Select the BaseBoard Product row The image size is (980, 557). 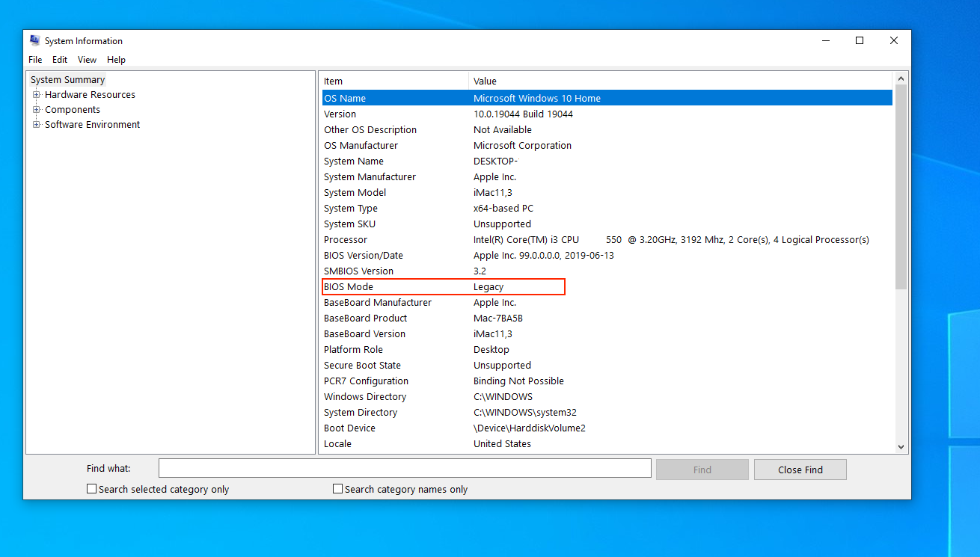click(607, 318)
